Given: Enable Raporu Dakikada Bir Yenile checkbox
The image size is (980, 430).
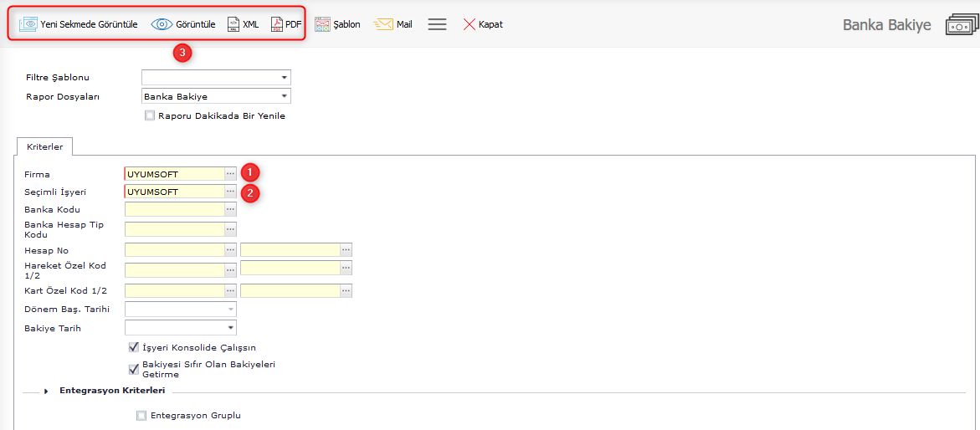Looking at the screenshot, I should tap(151, 116).
